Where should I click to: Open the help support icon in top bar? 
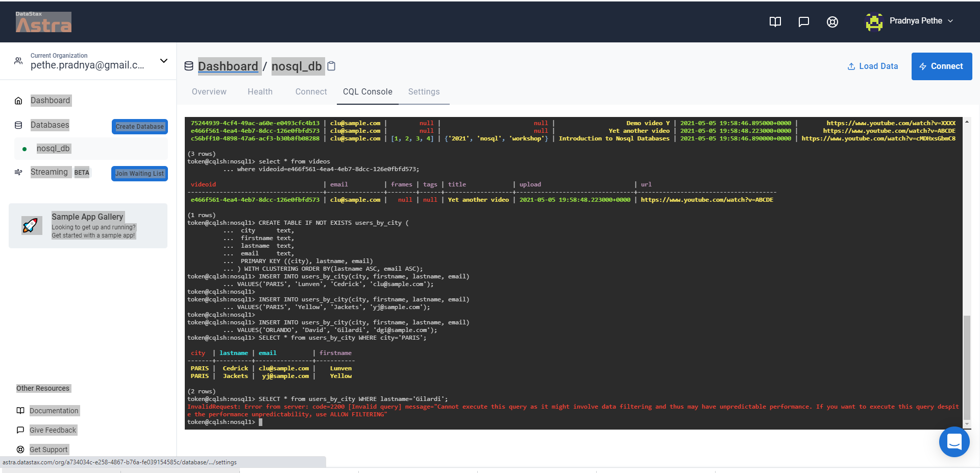click(832, 22)
